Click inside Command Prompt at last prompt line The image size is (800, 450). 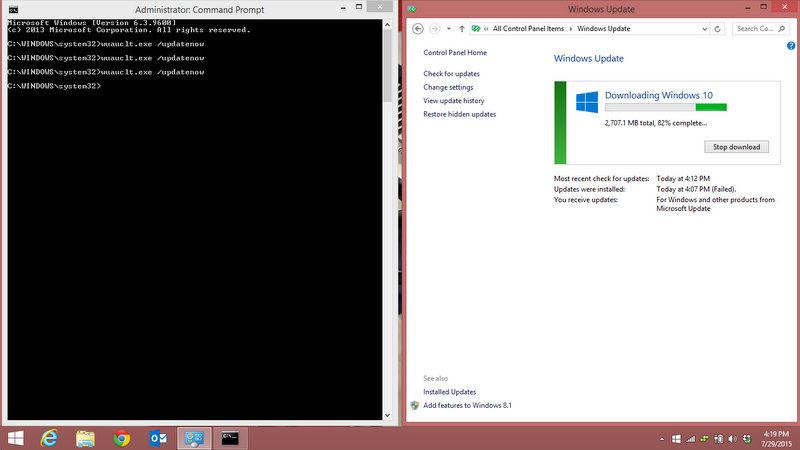[x=55, y=86]
